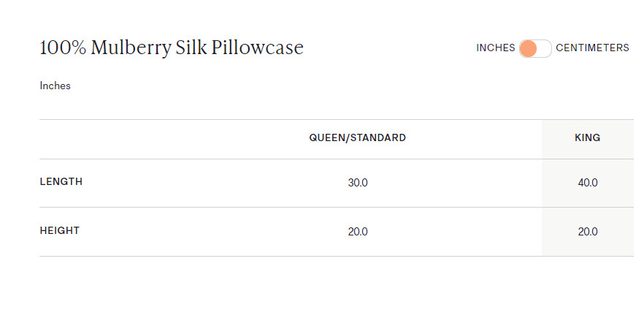Click the orange knob of the unit switch

pyautogui.click(x=528, y=48)
